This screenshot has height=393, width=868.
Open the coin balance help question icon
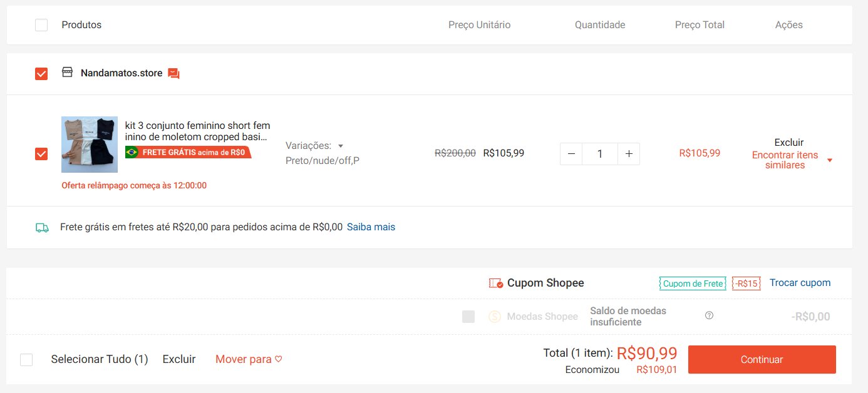pyautogui.click(x=709, y=315)
